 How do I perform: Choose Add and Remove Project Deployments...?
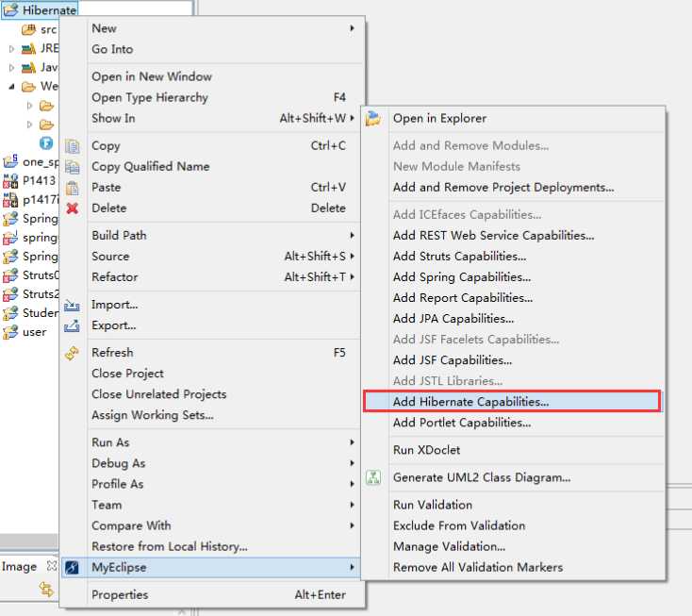(513, 187)
